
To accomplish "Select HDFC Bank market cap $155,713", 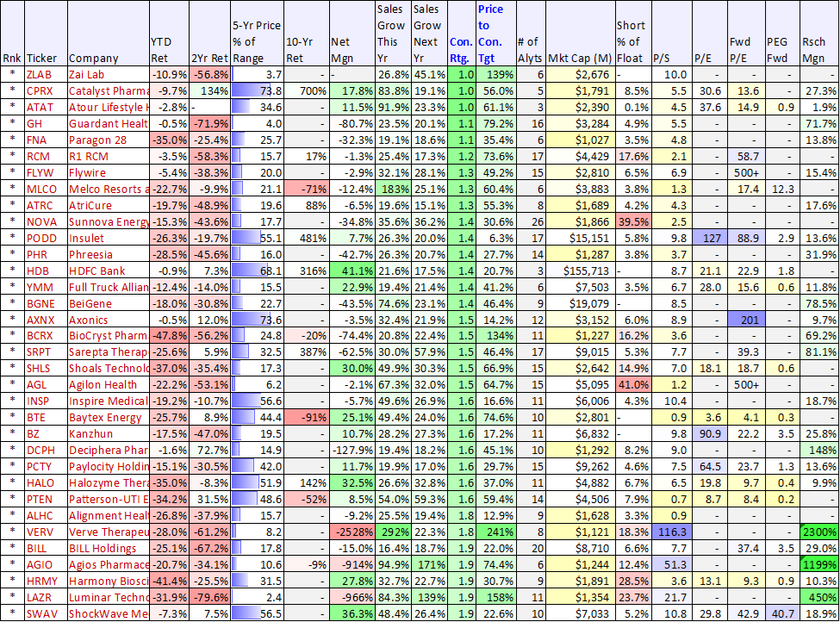I will [580, 271].
